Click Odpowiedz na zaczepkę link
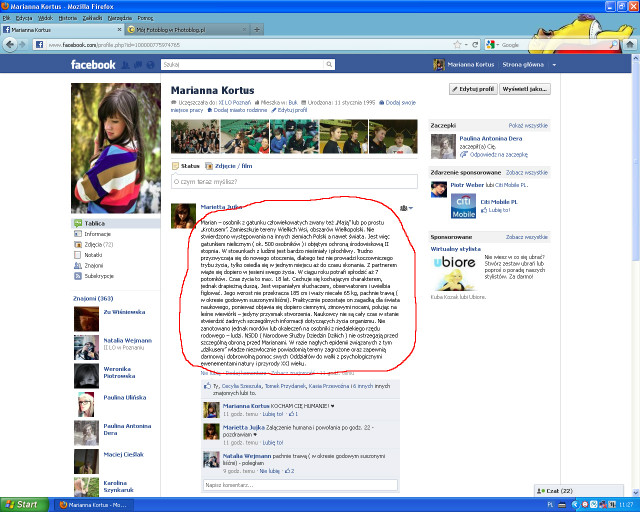 click(499, 155)
